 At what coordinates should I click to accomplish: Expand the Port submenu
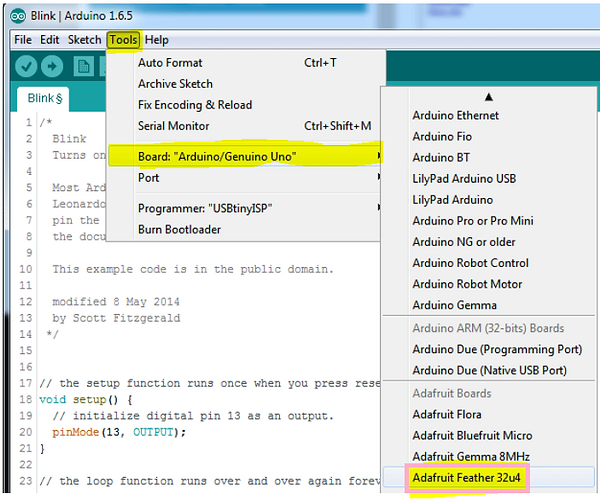245,178
